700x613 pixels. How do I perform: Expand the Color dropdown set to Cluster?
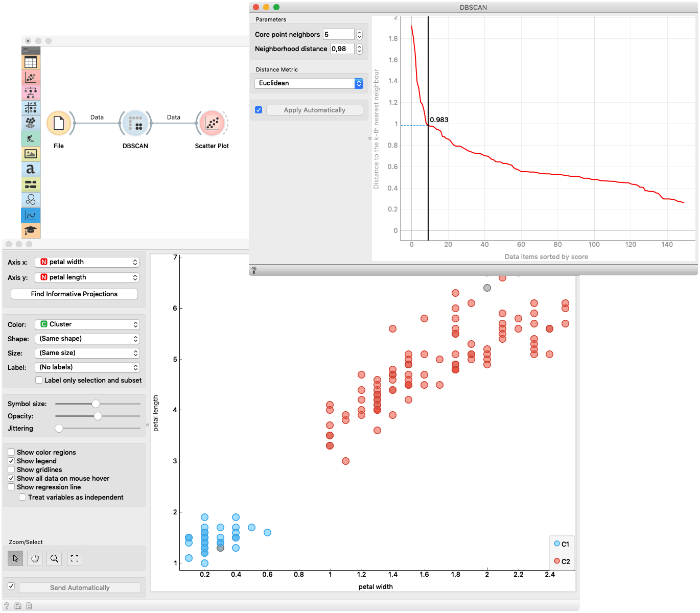click(87, 324)
